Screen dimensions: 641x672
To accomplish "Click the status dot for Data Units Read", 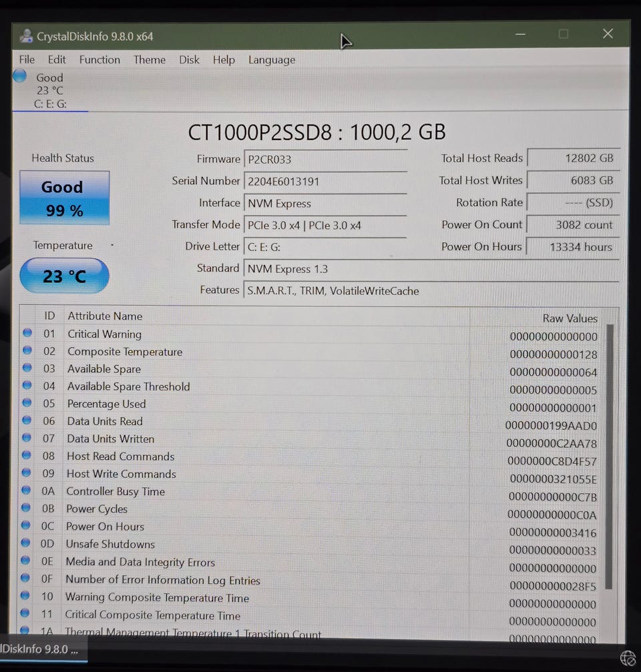I will click(x=27, y=420).
